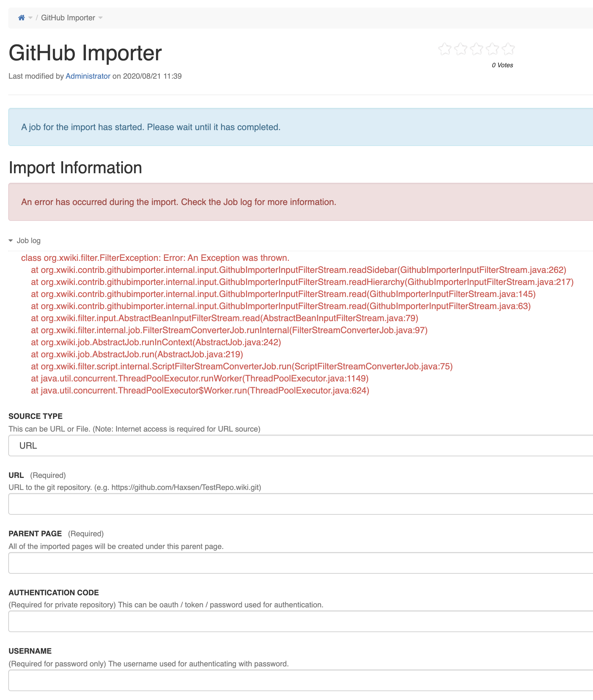Open GitHub Importer breadcrumb dropdown arrow

101,18
